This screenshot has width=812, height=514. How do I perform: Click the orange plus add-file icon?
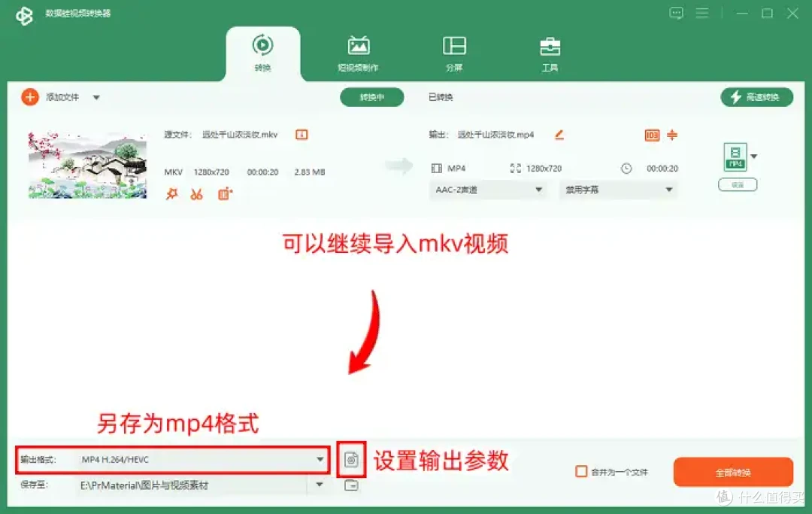coord(30,97)
